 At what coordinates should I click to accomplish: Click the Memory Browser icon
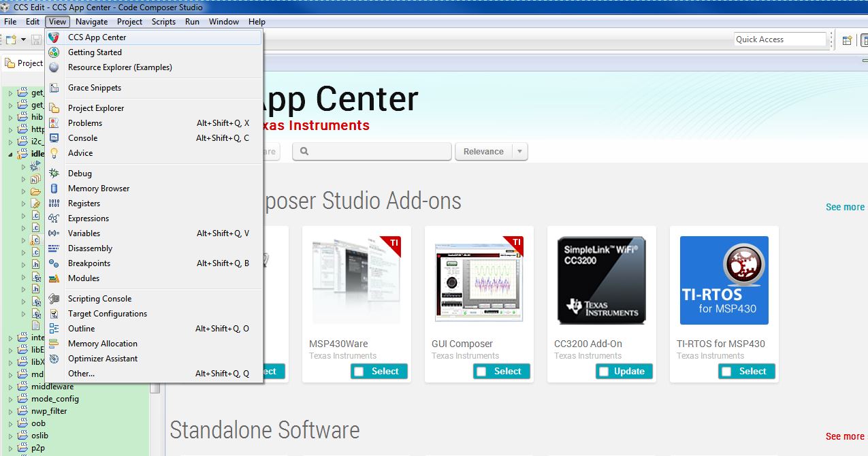[x=54, y=189]
